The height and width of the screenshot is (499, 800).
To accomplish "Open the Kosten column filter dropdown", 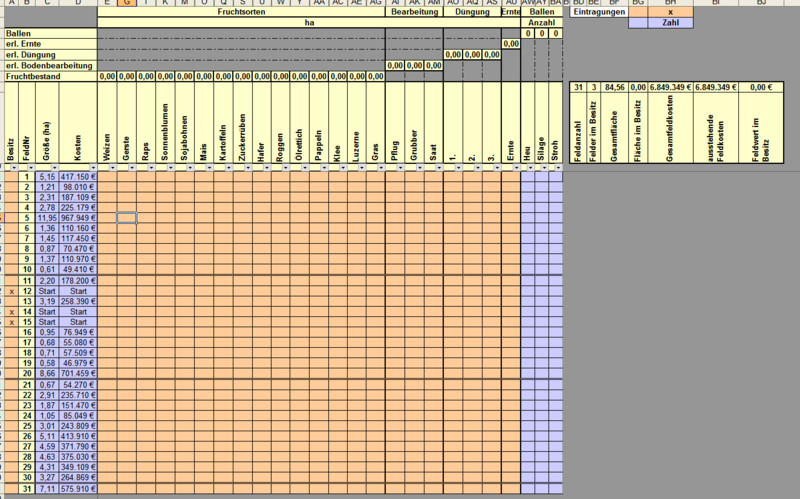I will [x=92, y=166].
